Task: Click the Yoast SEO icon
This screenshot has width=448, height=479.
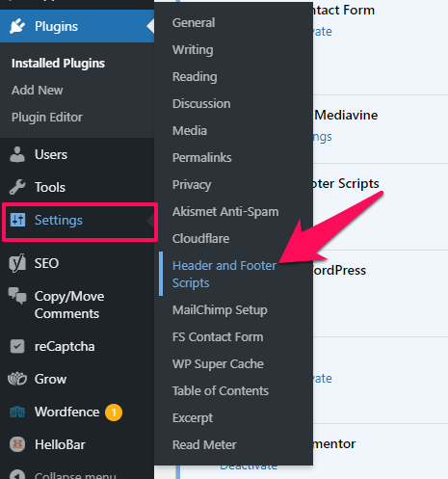Action: (x=17, y=263)
